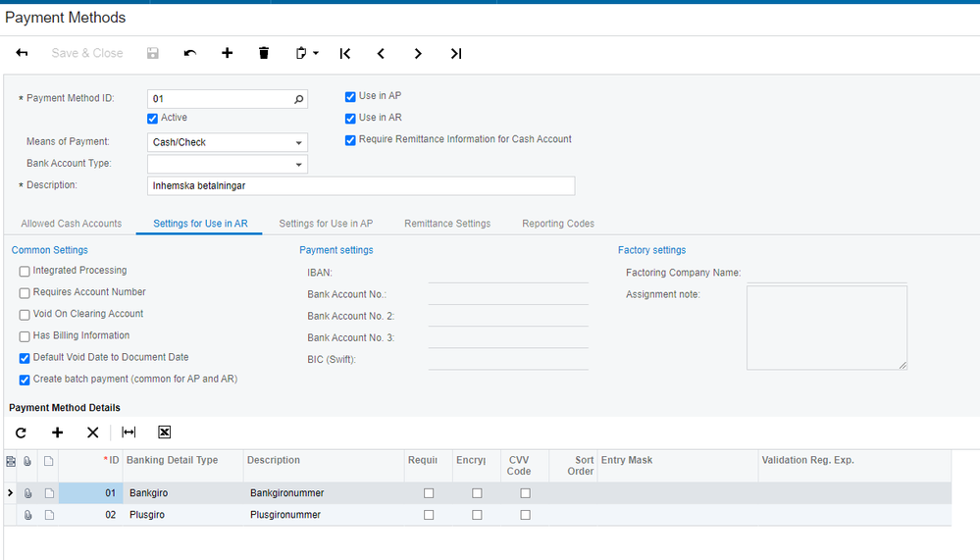
Task: Click the BIC (Swift) input field
Action: (508, 360)
